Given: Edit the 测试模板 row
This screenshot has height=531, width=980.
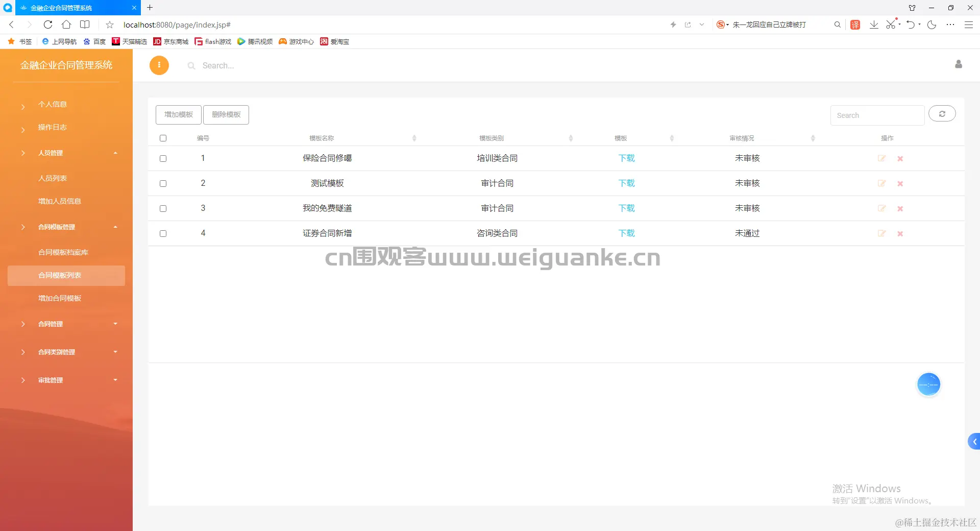Looking at the screenshot, I should [x=881, y=183].
